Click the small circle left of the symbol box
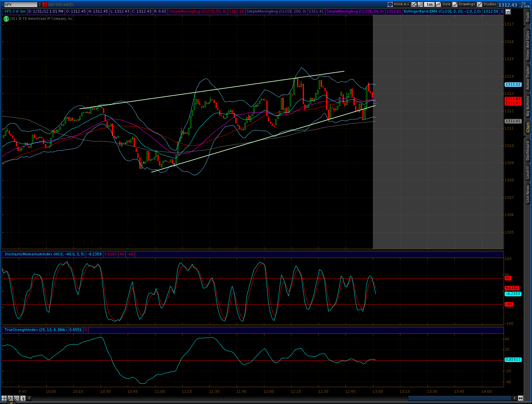This screenshot has width=532, height=404. (2, 5)
